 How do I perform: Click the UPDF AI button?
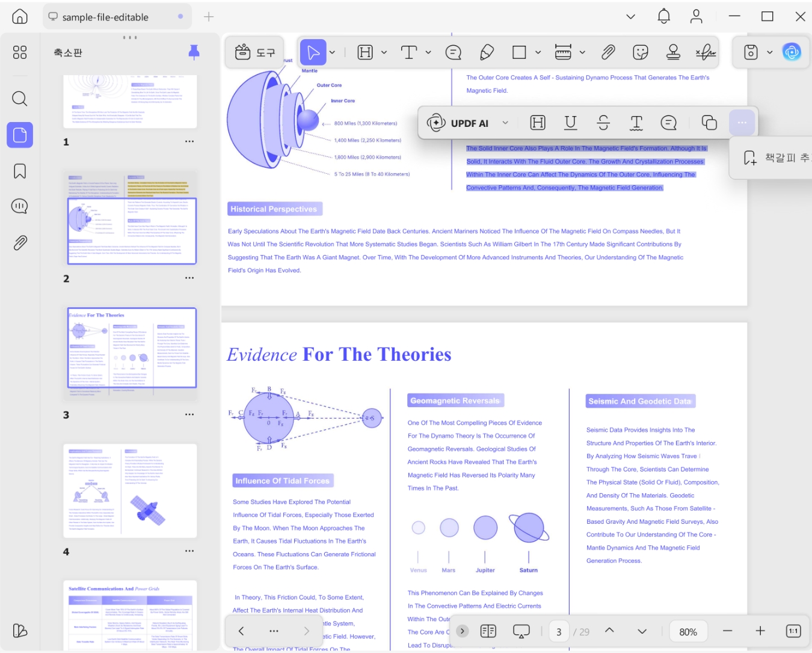(x=458, y=123)
